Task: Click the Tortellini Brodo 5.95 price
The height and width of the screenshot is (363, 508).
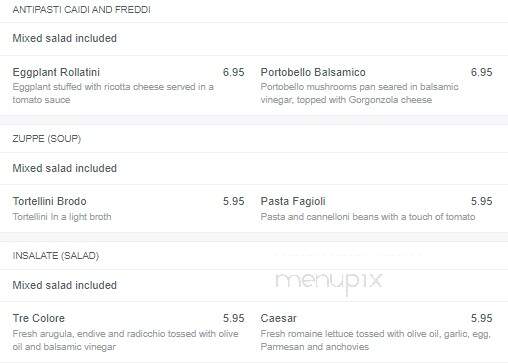Action: click(x=234, y=201)
